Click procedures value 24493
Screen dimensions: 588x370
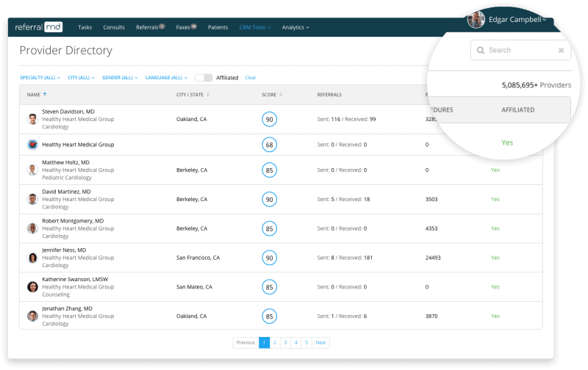click(x=433, y=258)
